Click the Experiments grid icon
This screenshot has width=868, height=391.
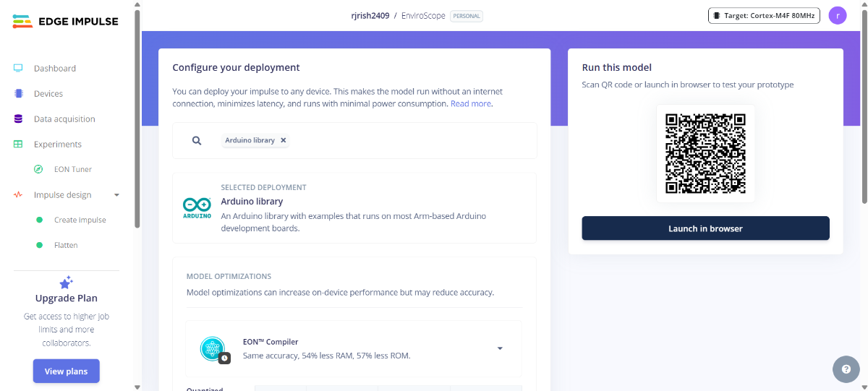point(18,144)
